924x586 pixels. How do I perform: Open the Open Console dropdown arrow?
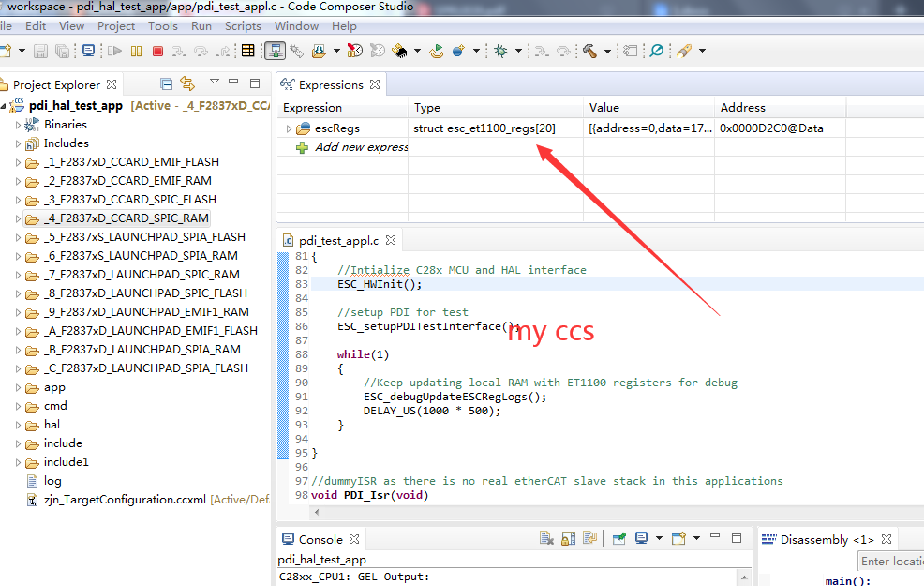696,538
